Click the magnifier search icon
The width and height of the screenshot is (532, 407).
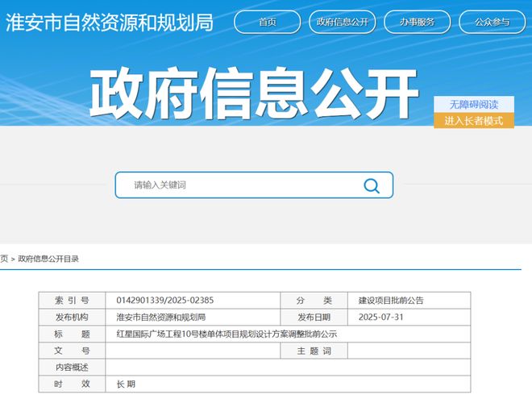point(371,185)
